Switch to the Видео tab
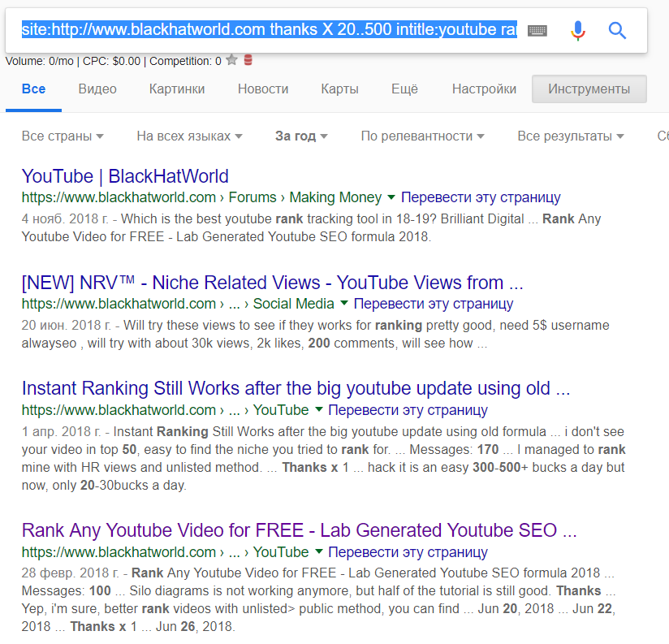The image size is (669, 644). point(97,89)
